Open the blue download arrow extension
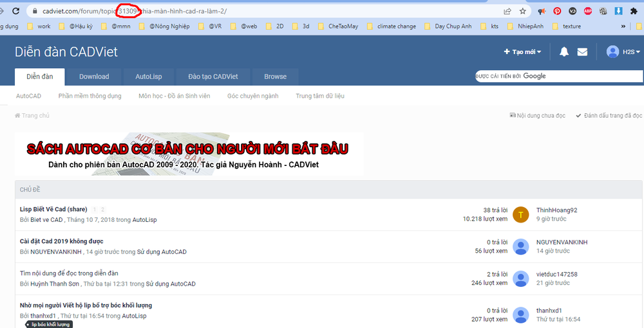Viewport: 644px width, 328px height. click(x=618, y=11)
